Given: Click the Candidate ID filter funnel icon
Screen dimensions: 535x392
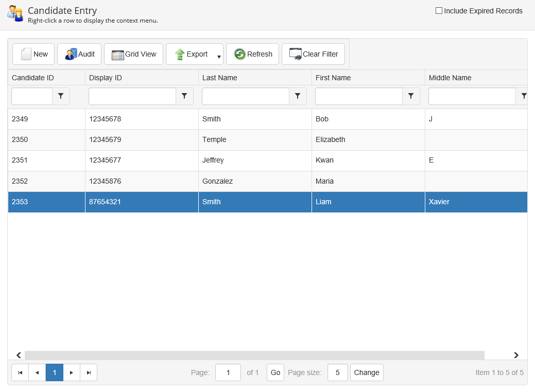Looking at the screenshot, I should point(61,96).
